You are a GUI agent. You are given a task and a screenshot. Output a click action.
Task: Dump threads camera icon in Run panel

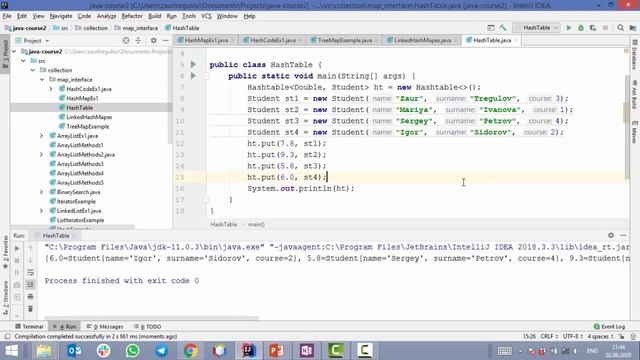pos(17,285)
